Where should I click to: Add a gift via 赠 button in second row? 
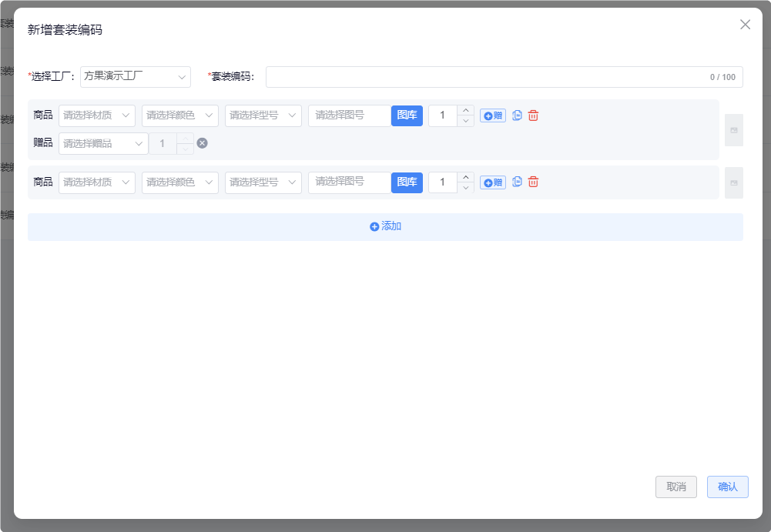493,182
